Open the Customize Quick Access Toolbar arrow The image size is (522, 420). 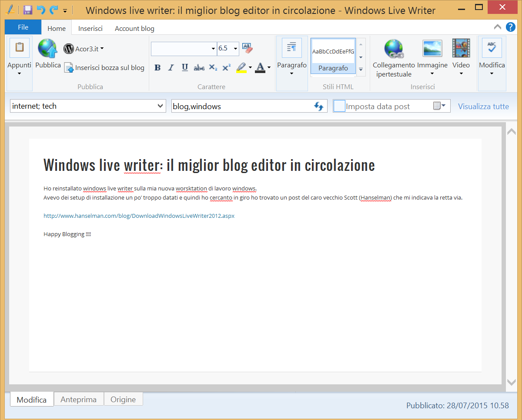click(x=65, y=10)
